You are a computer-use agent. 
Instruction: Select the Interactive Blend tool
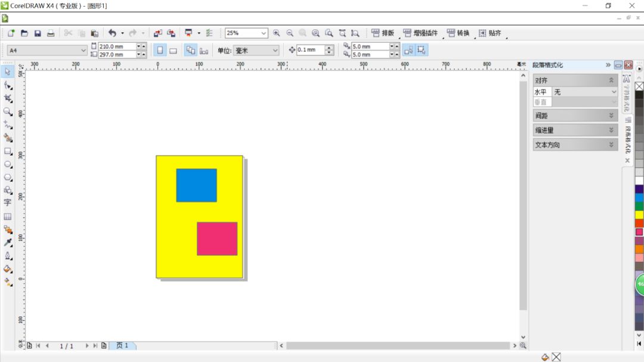[x=7, y=229]
